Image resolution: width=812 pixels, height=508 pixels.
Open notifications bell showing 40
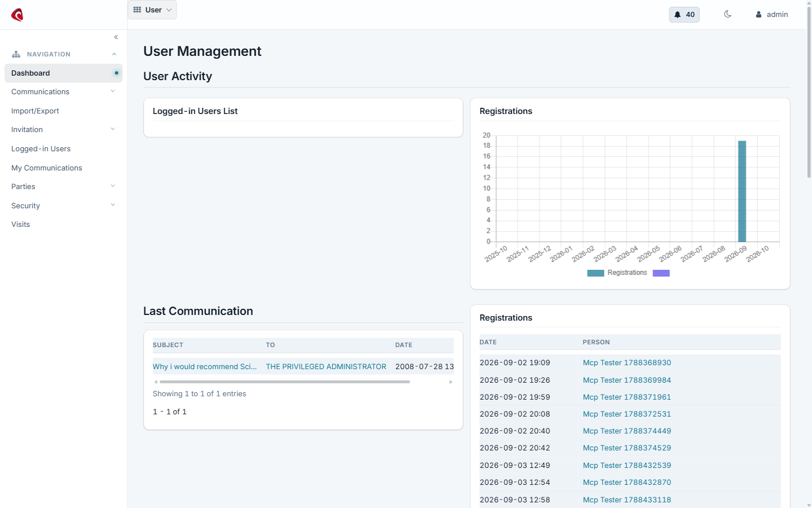pos(684,15)
